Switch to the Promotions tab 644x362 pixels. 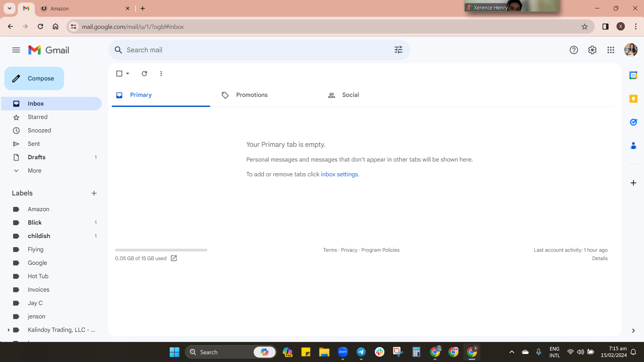(267, 95)
